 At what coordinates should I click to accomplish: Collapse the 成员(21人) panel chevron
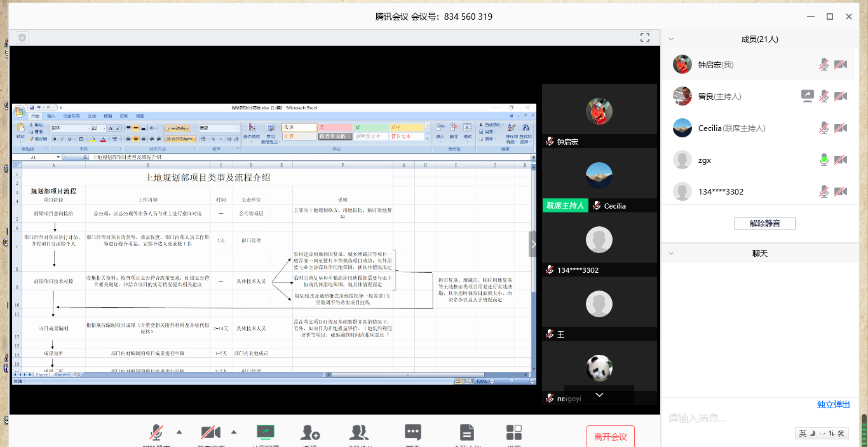coord(670,39)
